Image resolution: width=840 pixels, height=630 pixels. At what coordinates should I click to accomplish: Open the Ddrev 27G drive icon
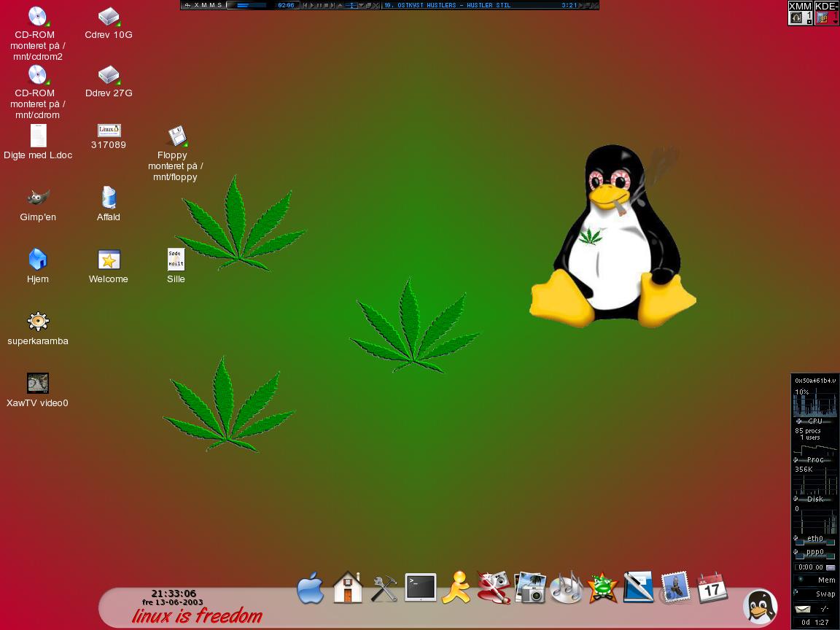tap(109, 75)
